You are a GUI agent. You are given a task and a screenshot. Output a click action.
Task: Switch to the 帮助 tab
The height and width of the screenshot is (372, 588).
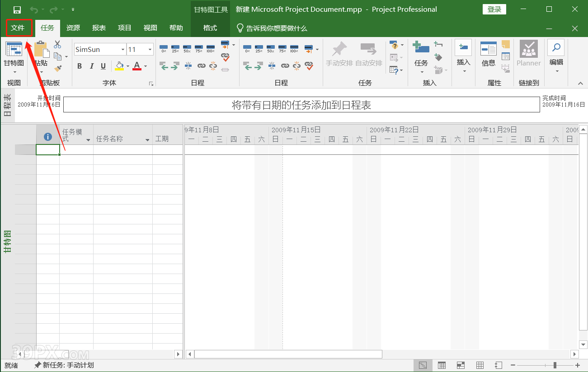[176, 28]
